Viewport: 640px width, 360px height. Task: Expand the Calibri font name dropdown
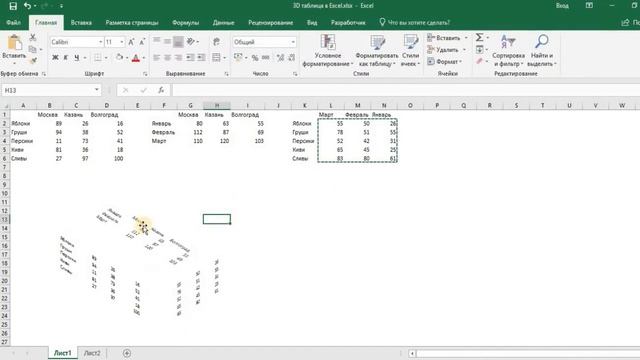100,42
